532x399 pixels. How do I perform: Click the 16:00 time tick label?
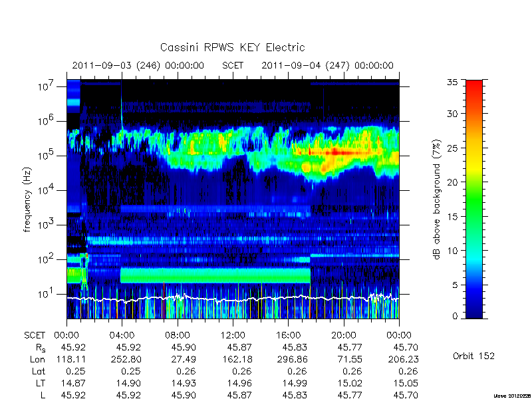click(x=288, y=335)
